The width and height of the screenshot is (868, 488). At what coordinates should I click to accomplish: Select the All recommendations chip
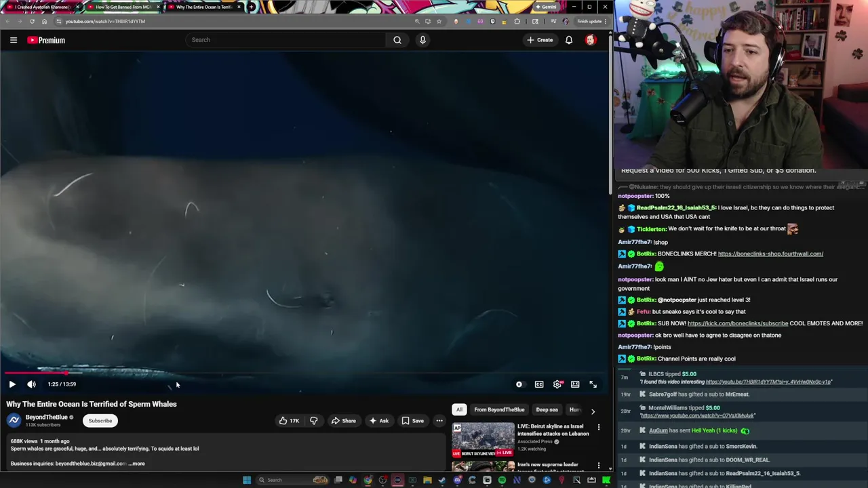459,409
